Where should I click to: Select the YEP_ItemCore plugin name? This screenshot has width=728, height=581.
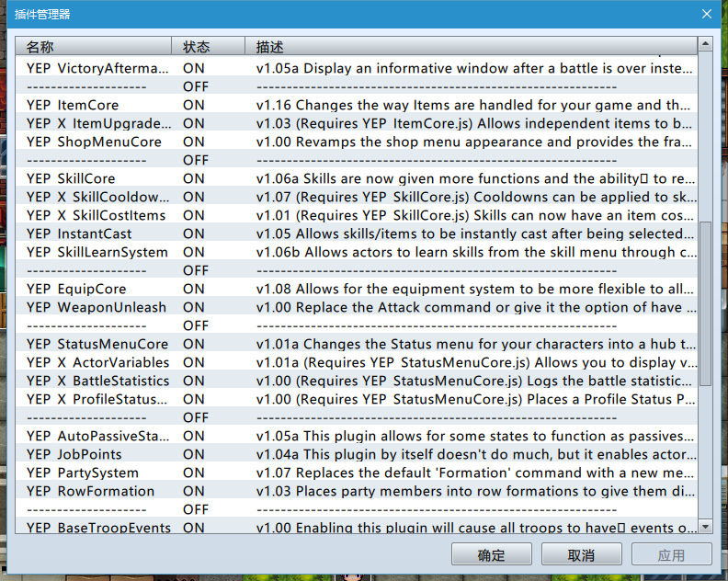pos(73,105)
